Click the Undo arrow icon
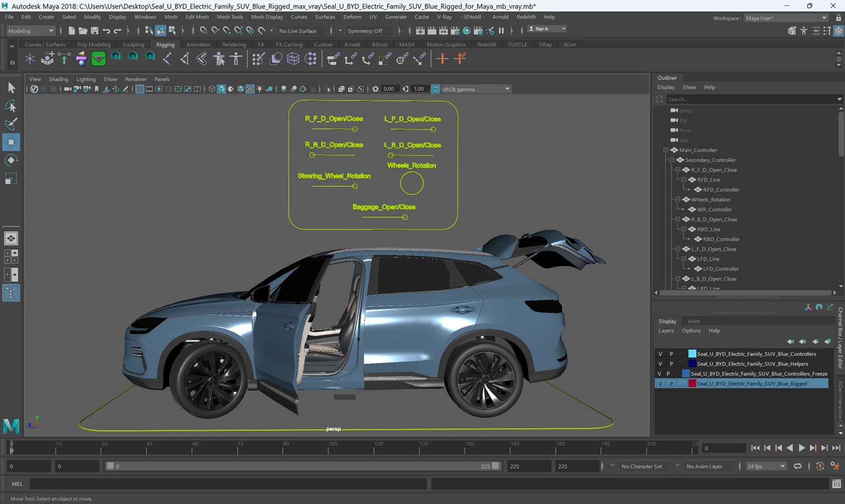This screenshot has height=504, width=845. click(106, 31)
